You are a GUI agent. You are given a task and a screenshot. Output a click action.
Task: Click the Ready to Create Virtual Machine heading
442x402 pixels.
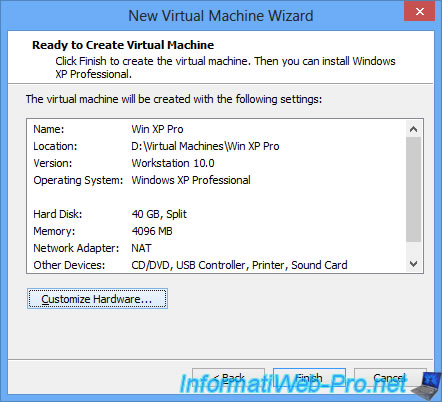[x=123, y=45]
